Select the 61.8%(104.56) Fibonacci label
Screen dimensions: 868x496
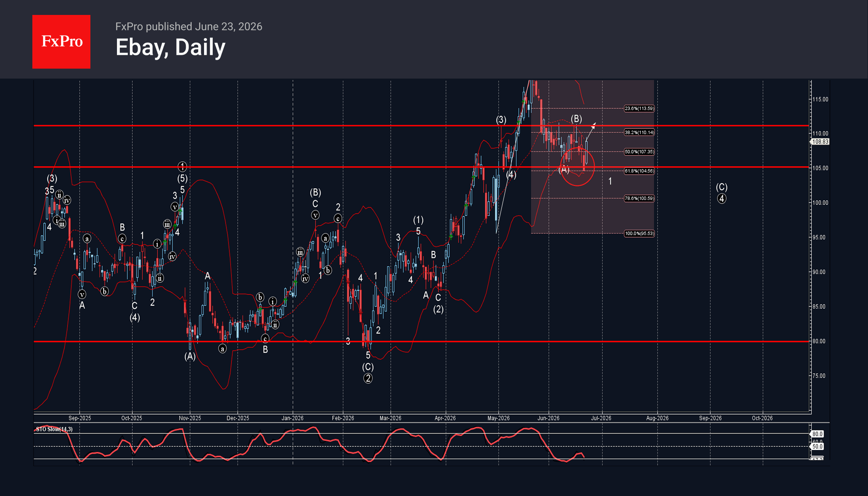[639, 171]
